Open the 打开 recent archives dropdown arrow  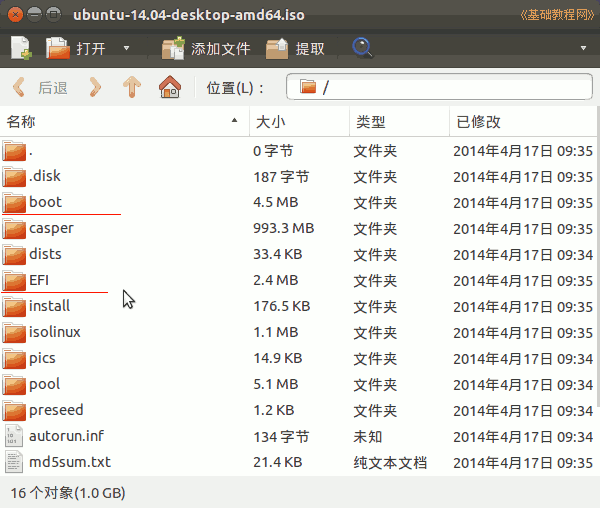[x=126, y=48]
